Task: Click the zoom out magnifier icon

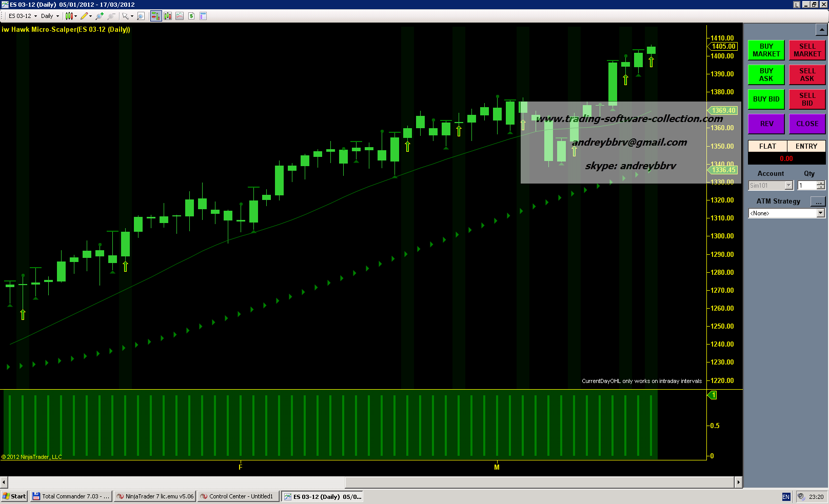Action: [x=111, y=16]
